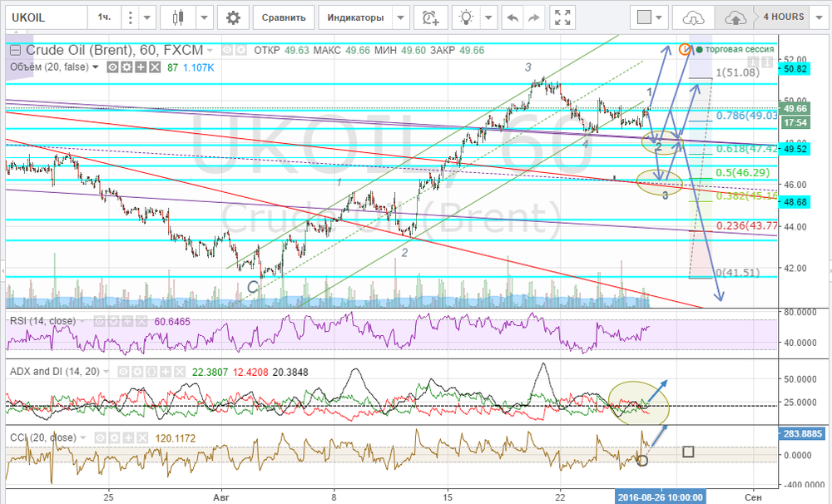This screenshot has width=832, height=504.
Task: Toggle visibility of the Объём indicator
Action: click(x=113, y=67)
